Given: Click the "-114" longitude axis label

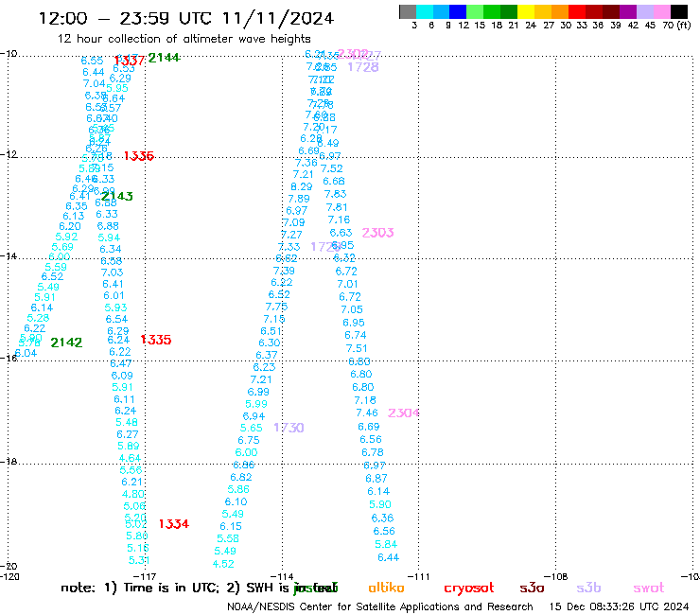Looking at the screenshot, I should [x=282, y=577].
